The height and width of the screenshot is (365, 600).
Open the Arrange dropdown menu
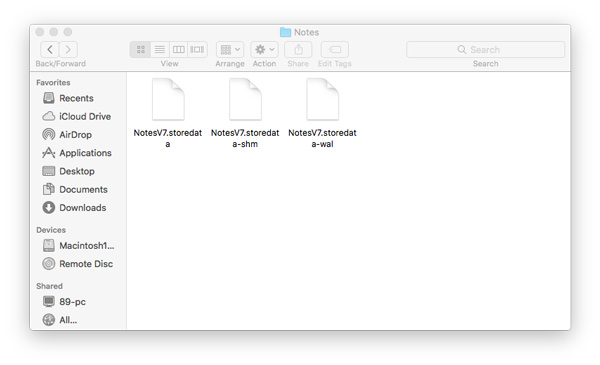pos(230,49)
